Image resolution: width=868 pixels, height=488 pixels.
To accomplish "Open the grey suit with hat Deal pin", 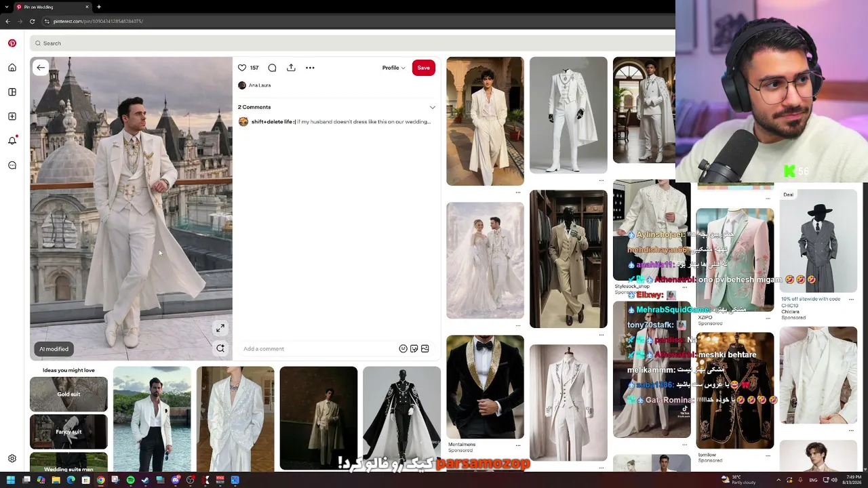I will pyautogui.click(x=818, y=241).
